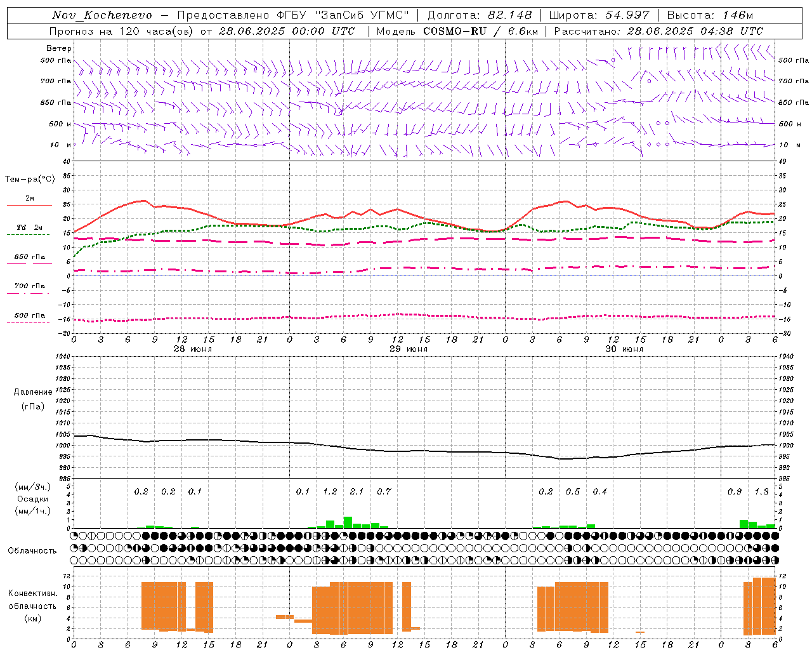This screenshot has height=650, width=812.
Task: Select the "Широта: 54.997" latitude value
Action: pyautogui.click(x=599, y=15)
